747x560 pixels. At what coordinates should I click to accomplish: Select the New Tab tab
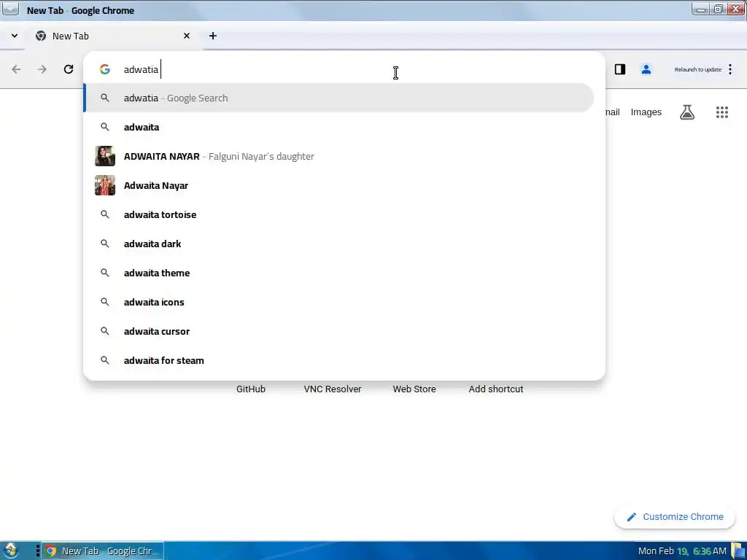113,36
